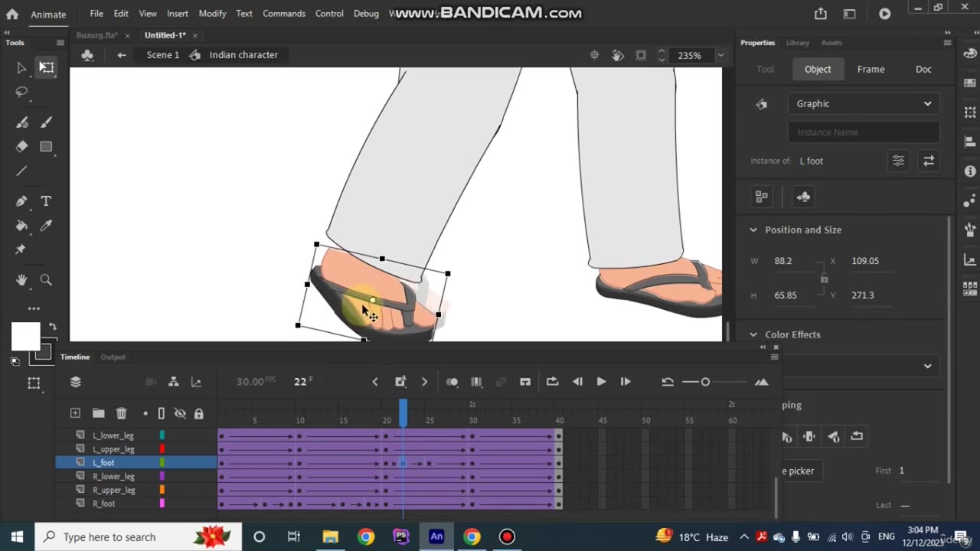The image size is (980, 551).
Task: Click the playhead at frame 22
Action: (x=403, y=413)
